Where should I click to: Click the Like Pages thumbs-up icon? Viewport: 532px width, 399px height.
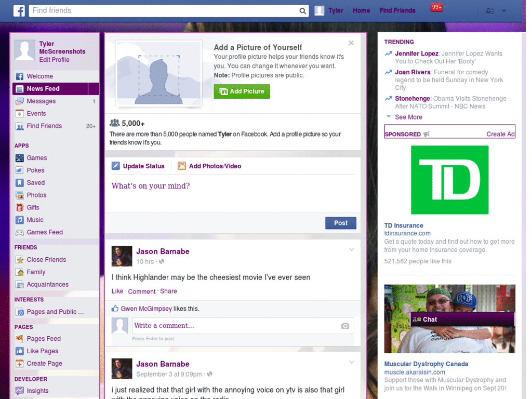[20, 351]
